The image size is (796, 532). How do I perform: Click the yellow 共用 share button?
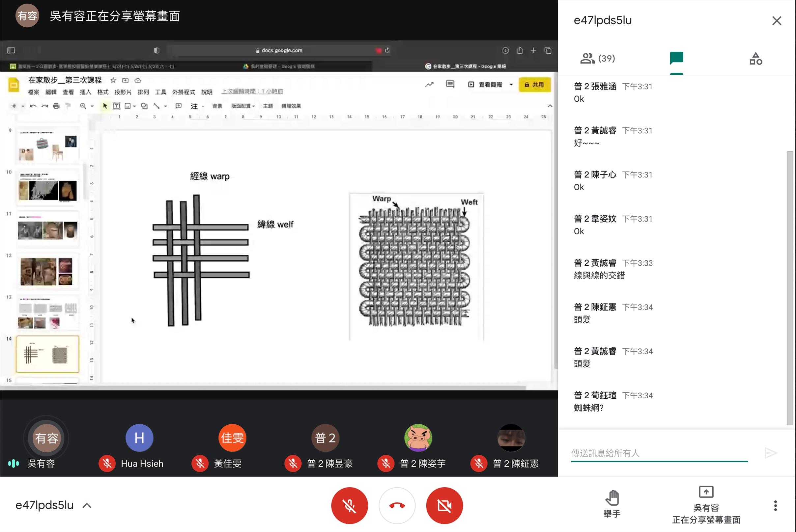(534, 85)
